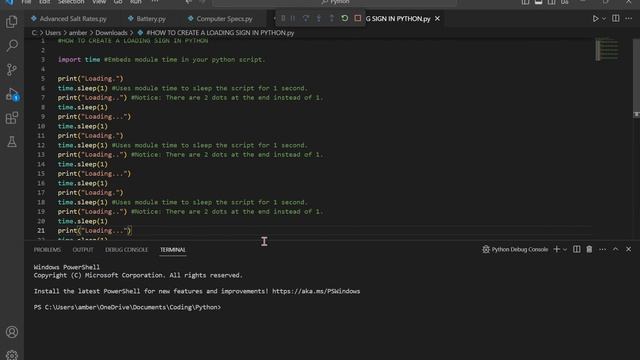Open the aka.ms/PSWindows link in terminal
Image resolution: width=640 pixels, height=360 pixels.
click(316, 291)
